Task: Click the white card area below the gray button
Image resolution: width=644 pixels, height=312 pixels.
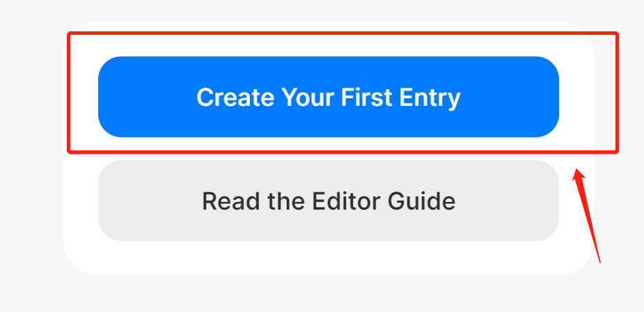Action: (x=328, y=258)
